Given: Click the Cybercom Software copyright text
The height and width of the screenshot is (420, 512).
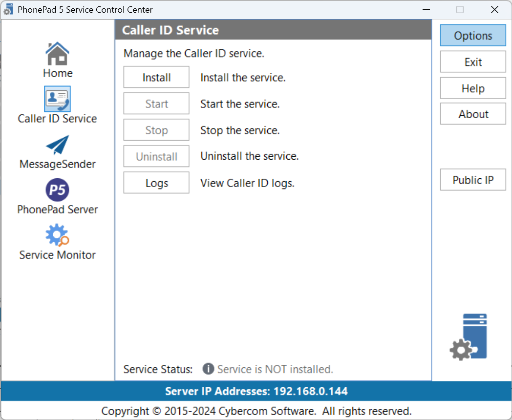Looking at the screenshot, I should [256, 411].
